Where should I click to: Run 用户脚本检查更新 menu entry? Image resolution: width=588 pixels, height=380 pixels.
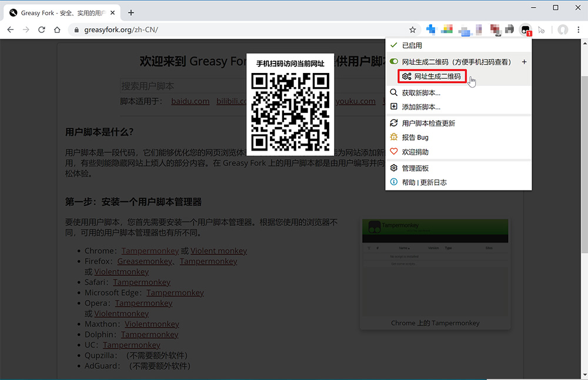428,123
